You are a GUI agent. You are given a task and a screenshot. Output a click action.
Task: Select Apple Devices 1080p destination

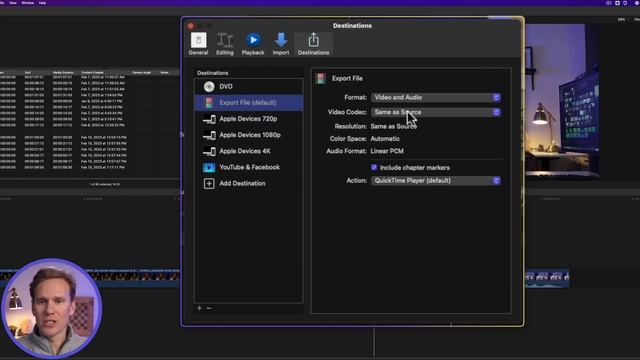pos(249,135)
